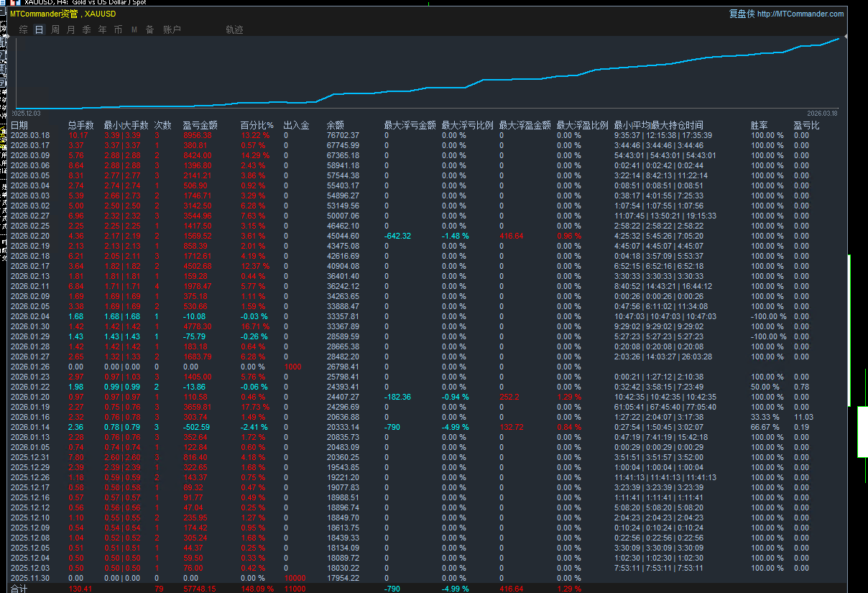Click the 148.09 % total percentage
Viewport: 868px width, 593px height.
click(x=257, y=589)
